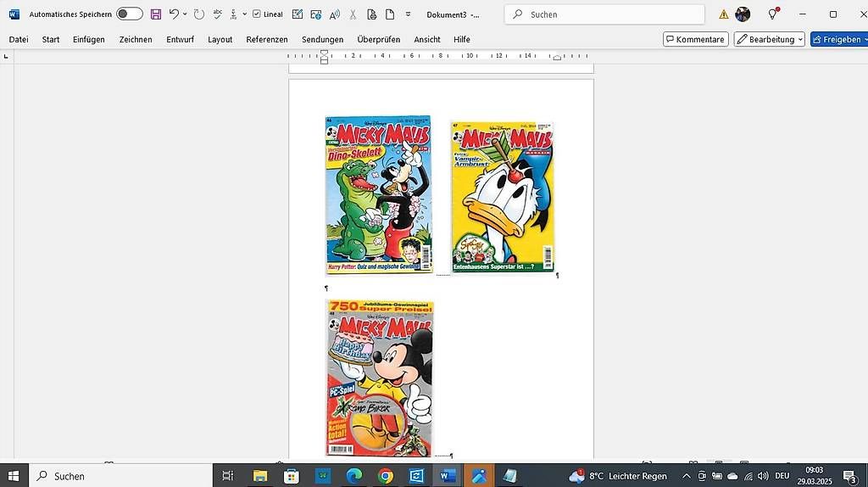Click the insert online picture icon

point(316,14)
